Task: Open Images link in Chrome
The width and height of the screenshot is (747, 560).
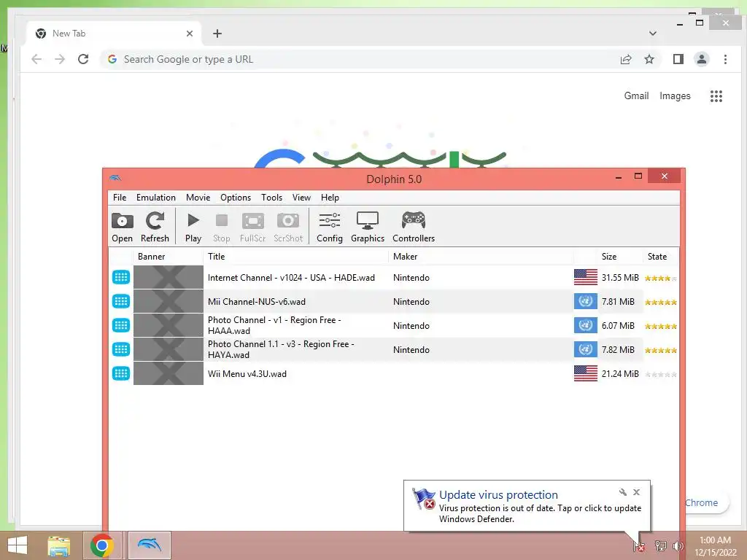Action: tap(675, 96)
